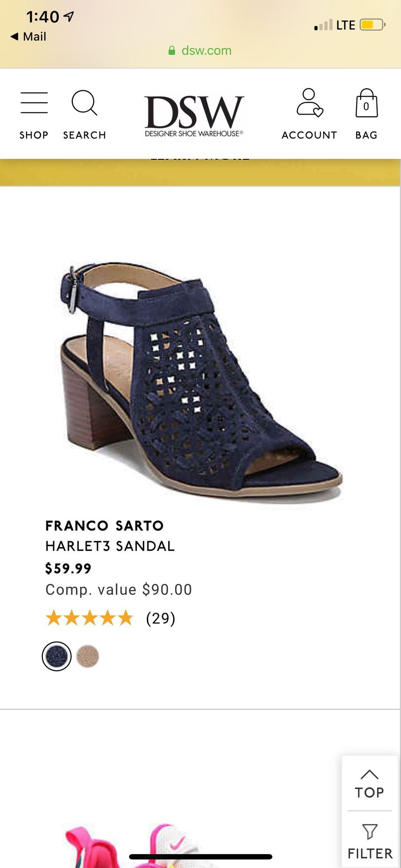Open the Harlet3 Sandal product title
This screenshot has height=868, width=401.
(110, 546)
